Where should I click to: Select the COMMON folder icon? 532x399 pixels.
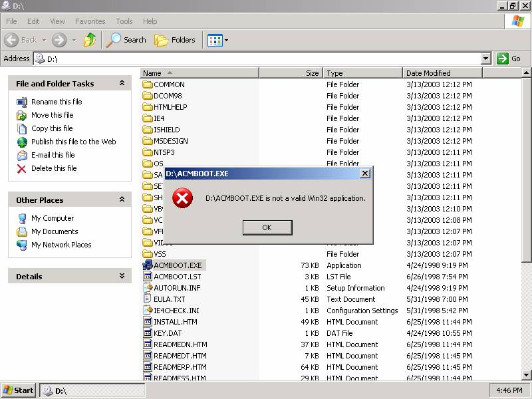pos(148,84)
